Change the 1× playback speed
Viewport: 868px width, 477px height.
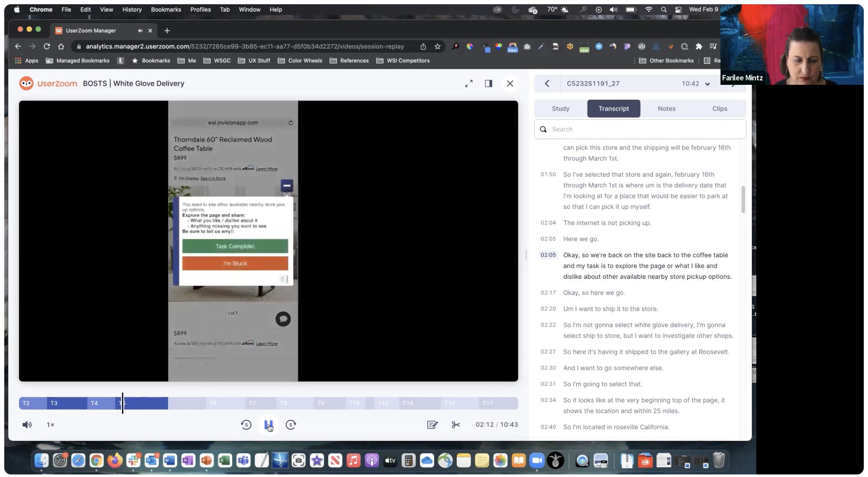point(50,424)
